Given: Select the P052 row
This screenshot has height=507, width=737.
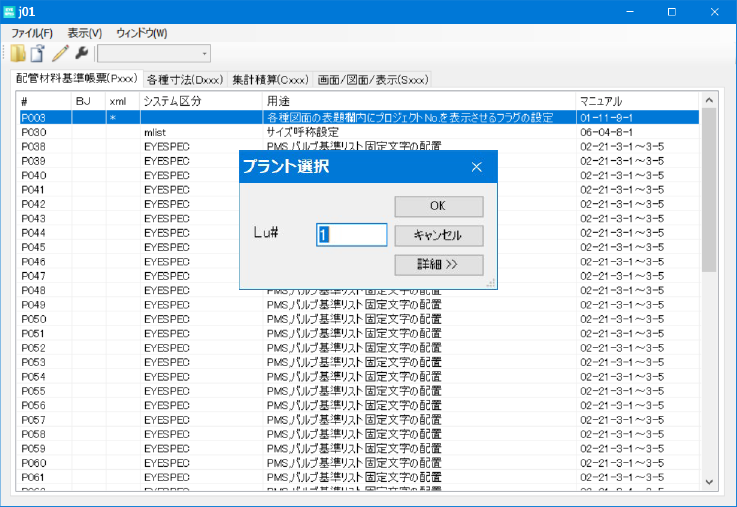Looking at the screenshot, I should point(359,348).
